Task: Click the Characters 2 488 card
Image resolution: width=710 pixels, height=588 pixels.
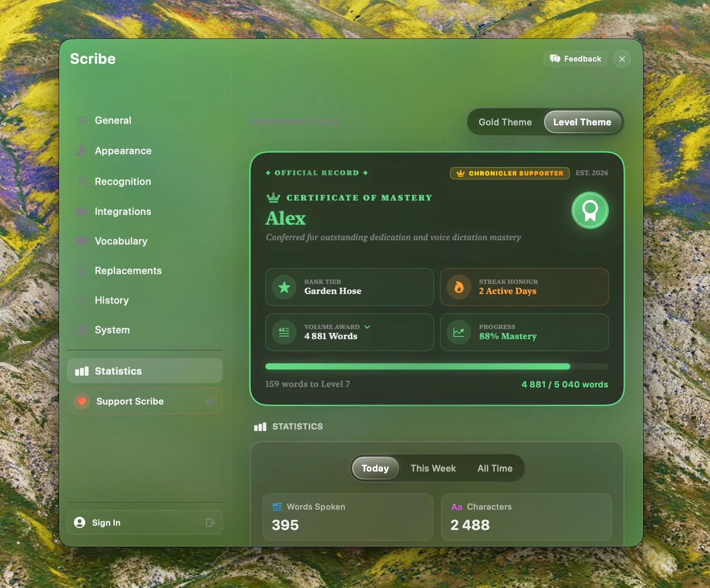Action: pos(526,517)
